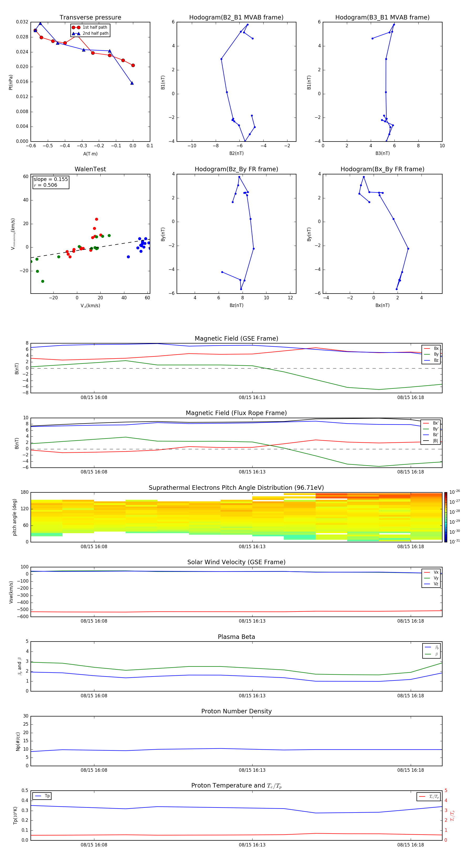Select the βp entry in Plasma Beta legend

[x=432, y=647]
